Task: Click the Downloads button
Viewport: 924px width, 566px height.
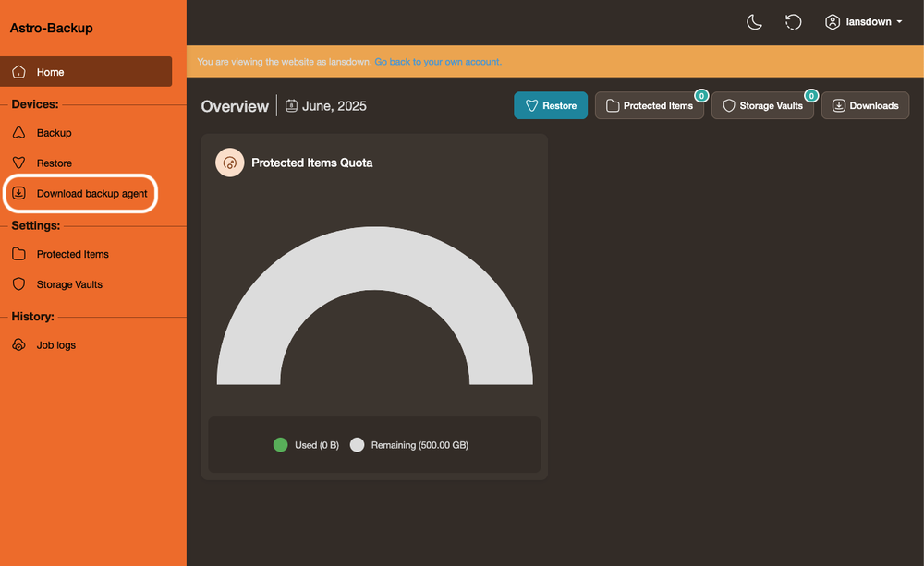Action: [865, 105]
